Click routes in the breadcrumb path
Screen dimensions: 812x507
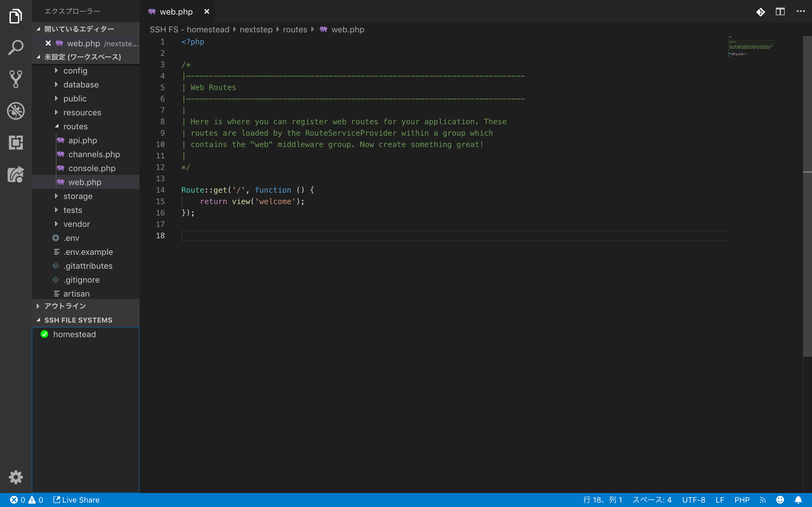(x=295, y=29)
